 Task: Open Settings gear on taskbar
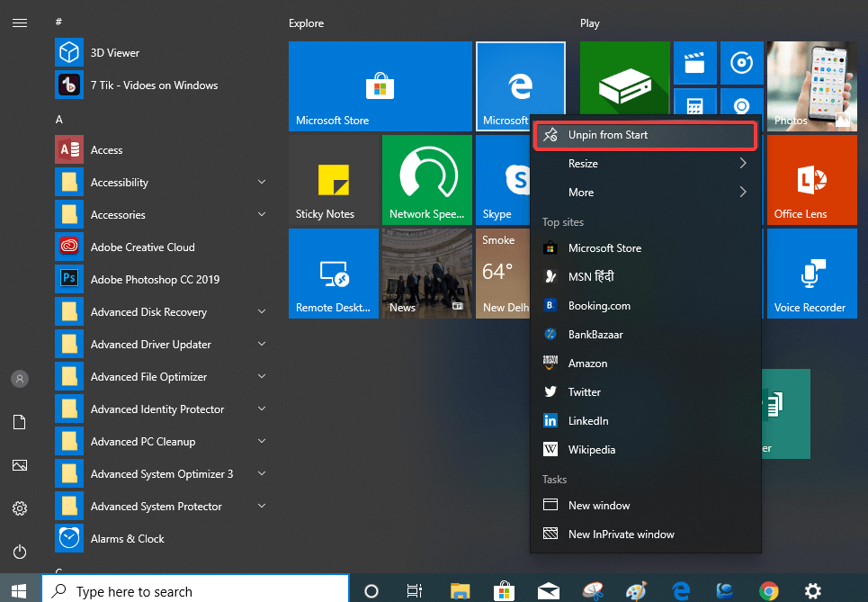coord(812,591)
